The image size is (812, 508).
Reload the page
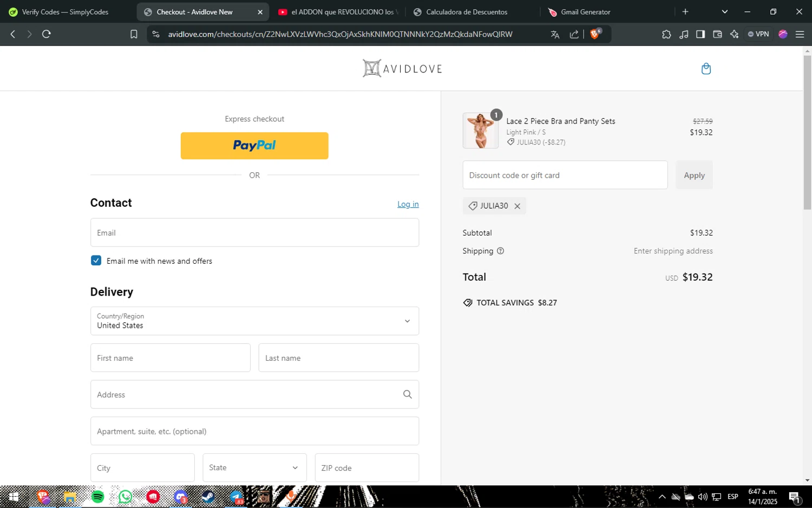pos(47,34)
